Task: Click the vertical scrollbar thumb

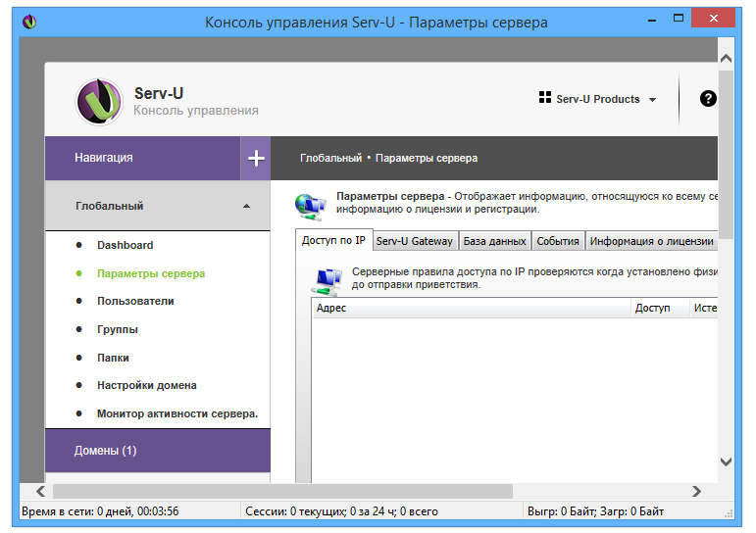Action: [727, 154]
